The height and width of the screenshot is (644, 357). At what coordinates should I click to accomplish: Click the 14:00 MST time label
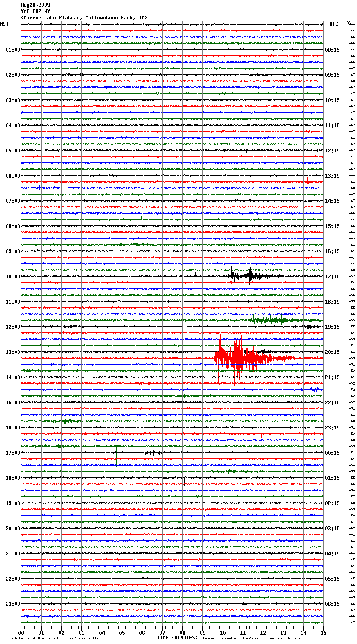[x=13, y=377]
